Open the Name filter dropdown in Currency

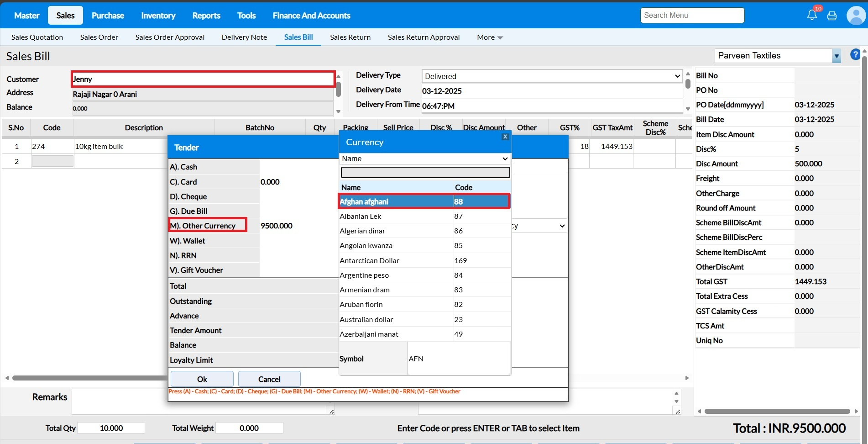coord(425,159)
